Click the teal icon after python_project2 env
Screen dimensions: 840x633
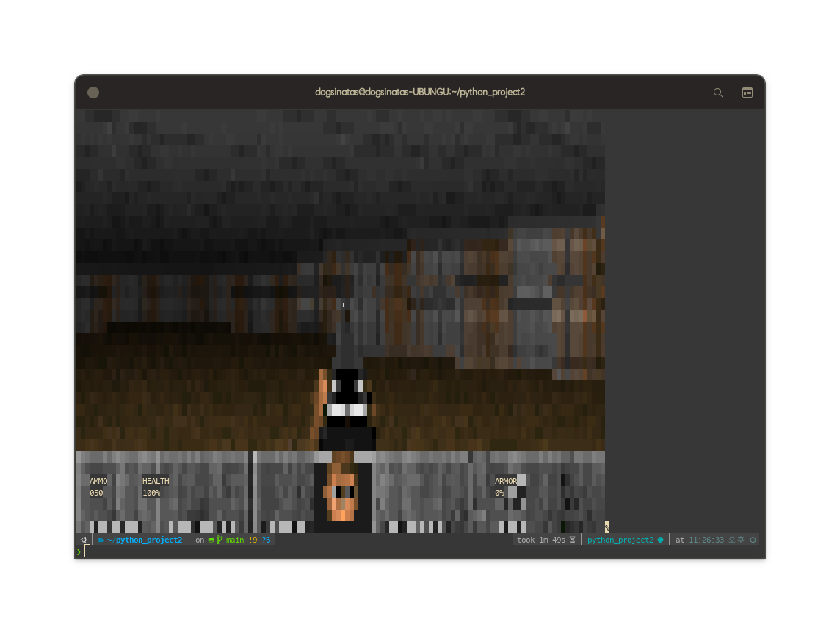[660, 540]
